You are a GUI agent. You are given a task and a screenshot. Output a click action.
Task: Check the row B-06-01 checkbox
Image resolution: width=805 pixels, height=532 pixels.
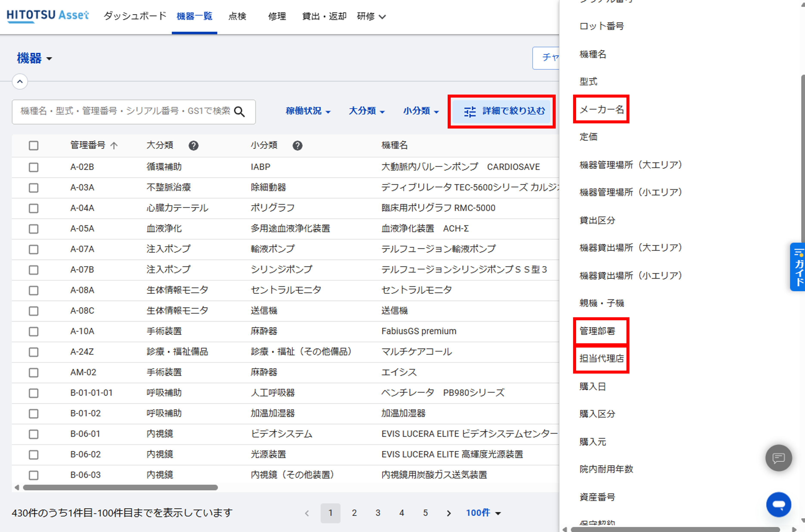click(34, 434)
